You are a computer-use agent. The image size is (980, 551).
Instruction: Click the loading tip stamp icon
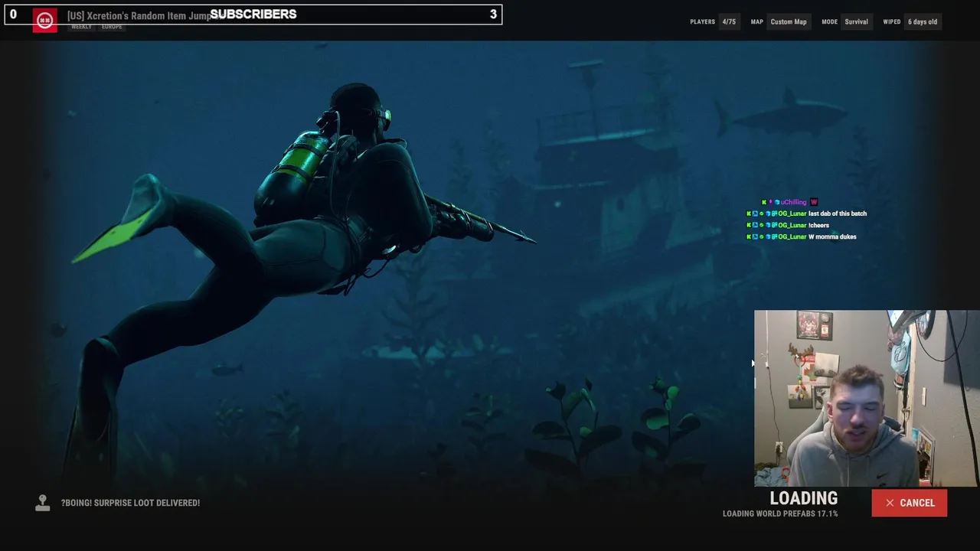[x=43, y=503]
